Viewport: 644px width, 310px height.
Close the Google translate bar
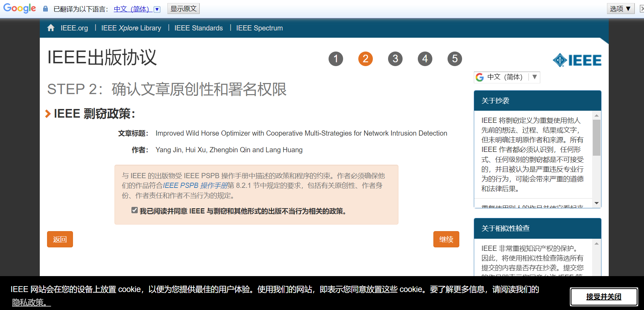(642, 9)
